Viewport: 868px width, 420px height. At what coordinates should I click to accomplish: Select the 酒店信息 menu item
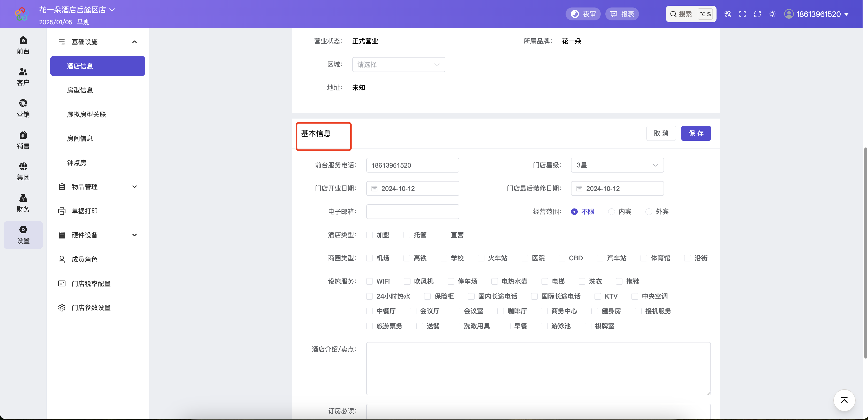(97, 66)
